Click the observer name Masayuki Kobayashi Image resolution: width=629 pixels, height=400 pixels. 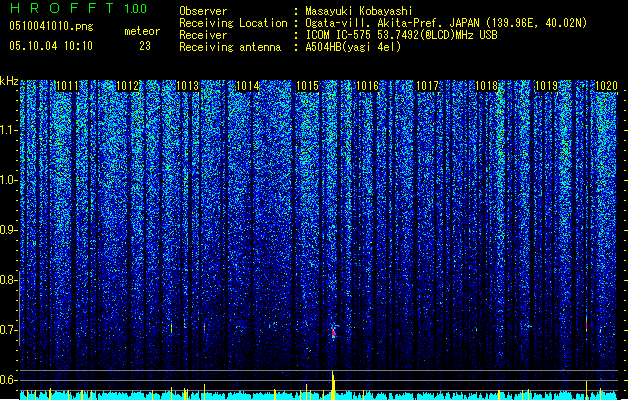click(359, 11)
